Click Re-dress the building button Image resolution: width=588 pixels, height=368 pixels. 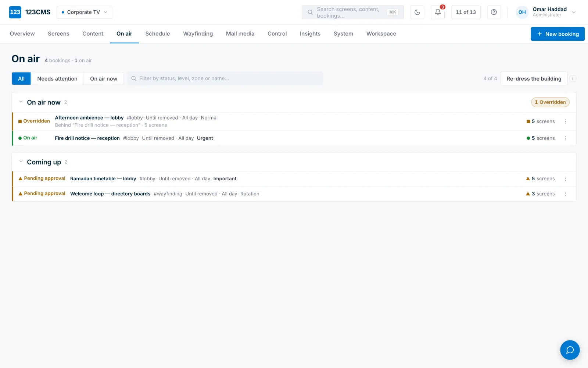coord(534,79)
